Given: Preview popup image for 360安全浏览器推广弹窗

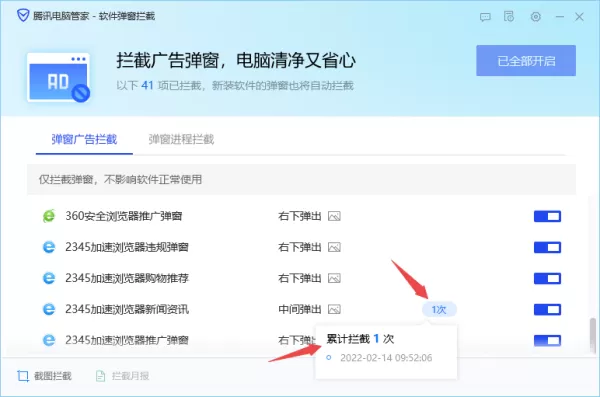Looking at the screenshot, I should (x=334, y=216).
